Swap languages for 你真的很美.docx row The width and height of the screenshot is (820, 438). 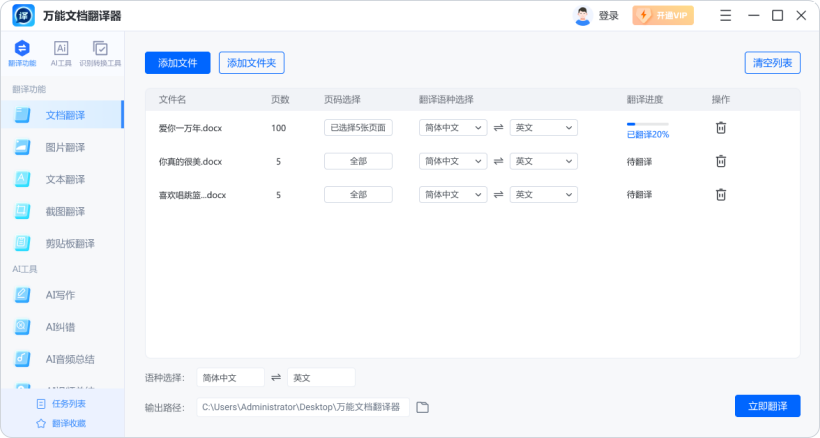498,161
